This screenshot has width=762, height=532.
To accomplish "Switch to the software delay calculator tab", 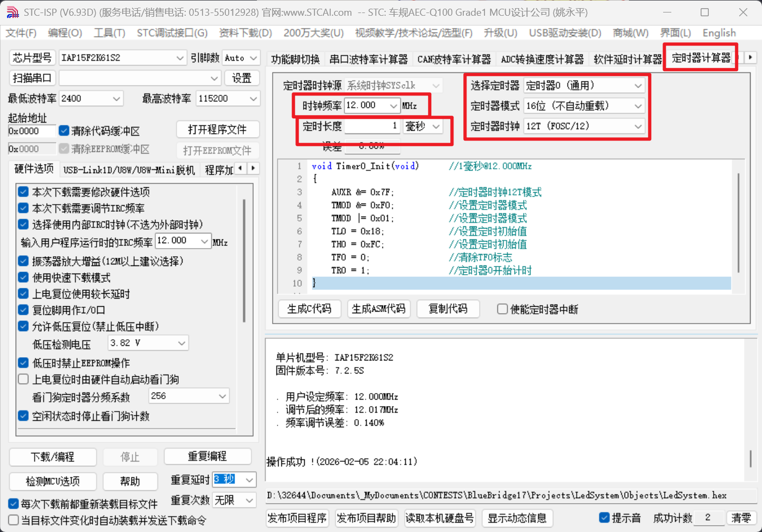I will pos(627,59).
